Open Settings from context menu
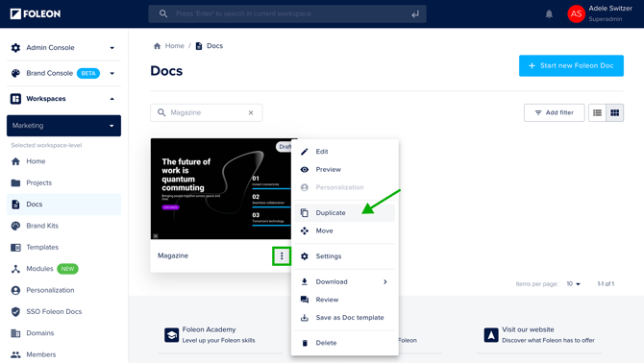644x363 pixels. [345, 256]
